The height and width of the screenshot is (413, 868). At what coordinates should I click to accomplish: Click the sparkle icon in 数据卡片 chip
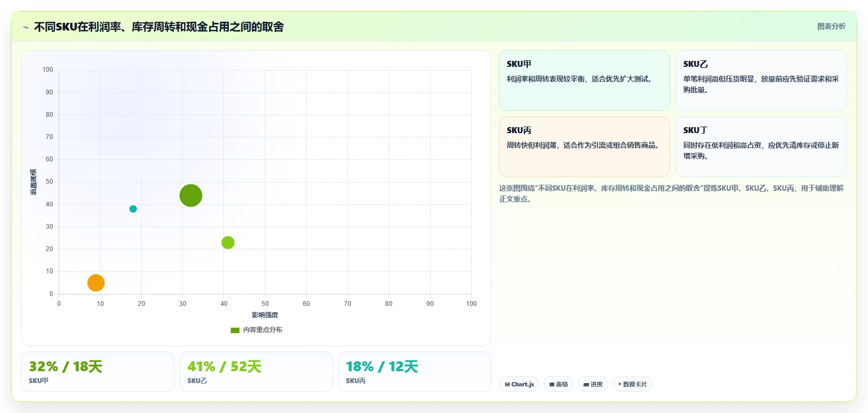pyautogui.click(x=620, y=384)
